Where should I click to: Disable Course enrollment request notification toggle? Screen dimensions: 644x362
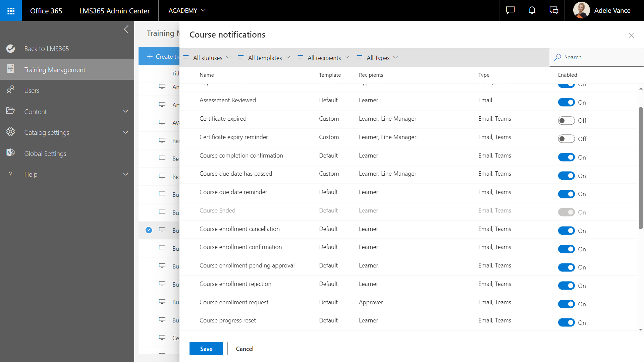click(566, 304)
